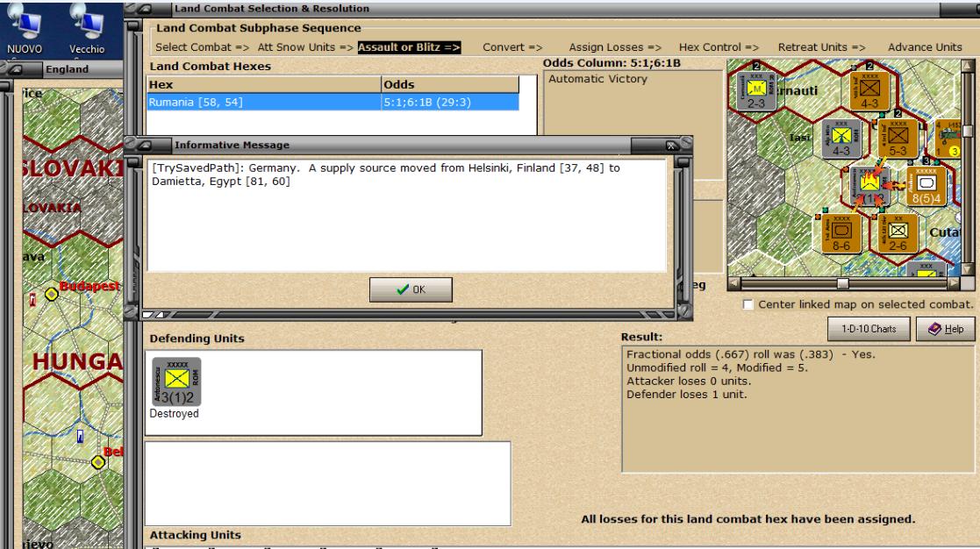This screenshot has height=549, width=980.
Task: Click the Budapest city marker on map
Action: coord(51,294)
